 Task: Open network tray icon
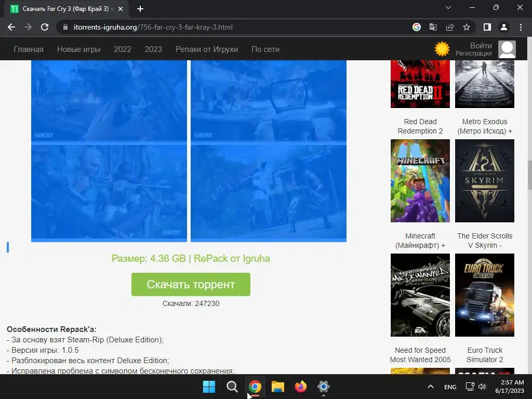[470, 387]
